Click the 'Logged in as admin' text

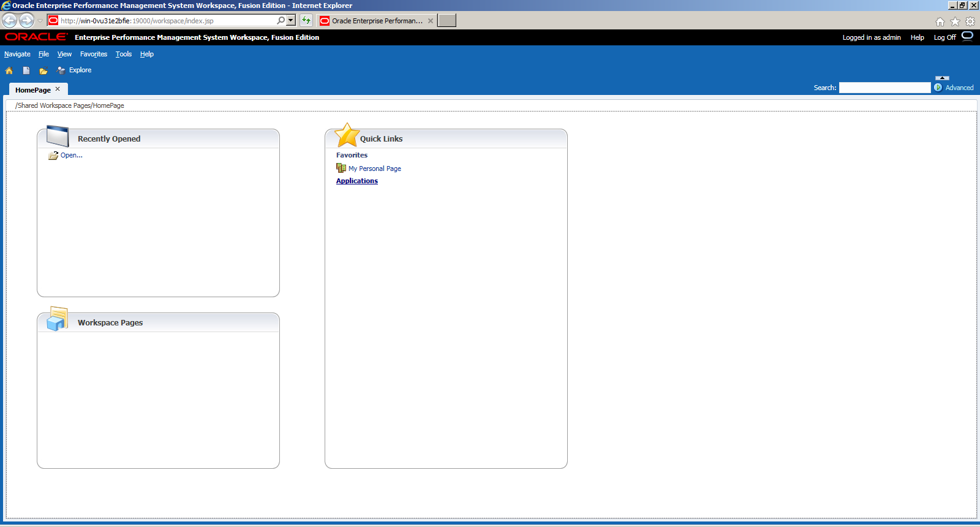tap(872, 37)
